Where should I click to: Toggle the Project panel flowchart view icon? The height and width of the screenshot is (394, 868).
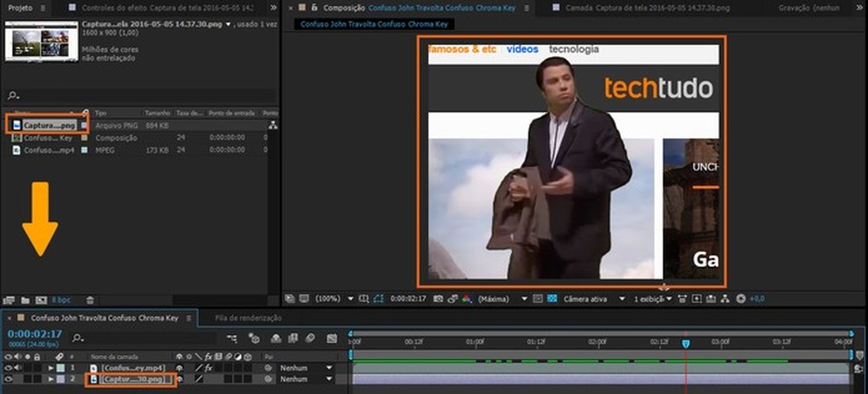[x=273, y=126]
